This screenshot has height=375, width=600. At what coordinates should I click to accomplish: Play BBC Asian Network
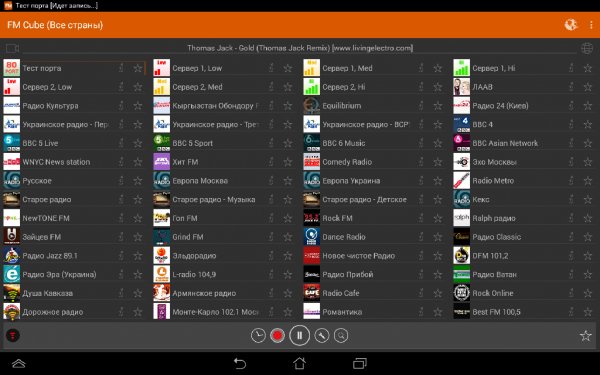(x=505, y=143)
